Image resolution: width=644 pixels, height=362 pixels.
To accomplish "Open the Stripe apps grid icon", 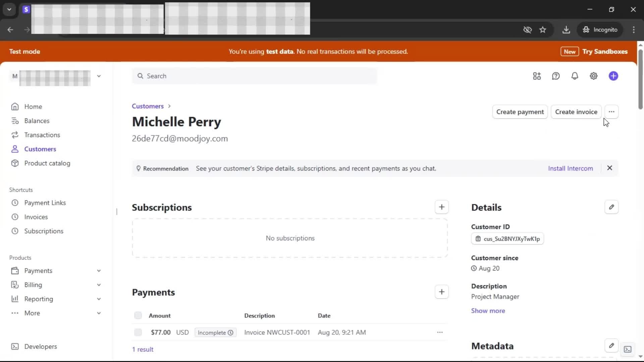I will (x=537, y=76).
